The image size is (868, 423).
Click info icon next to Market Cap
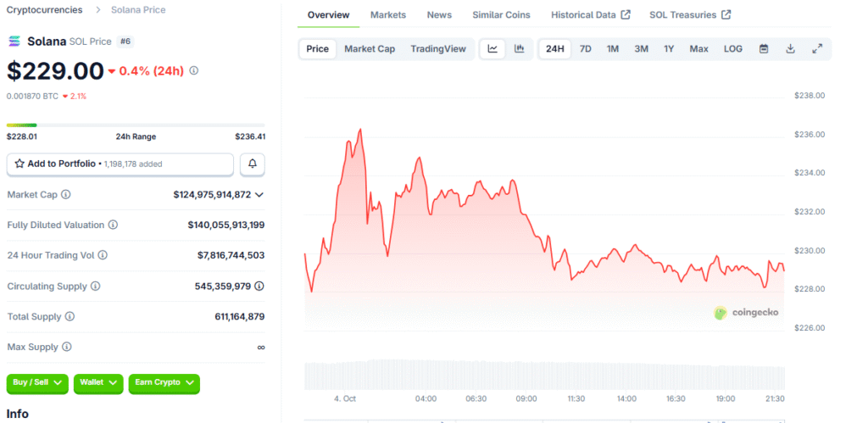pos(66,195)
